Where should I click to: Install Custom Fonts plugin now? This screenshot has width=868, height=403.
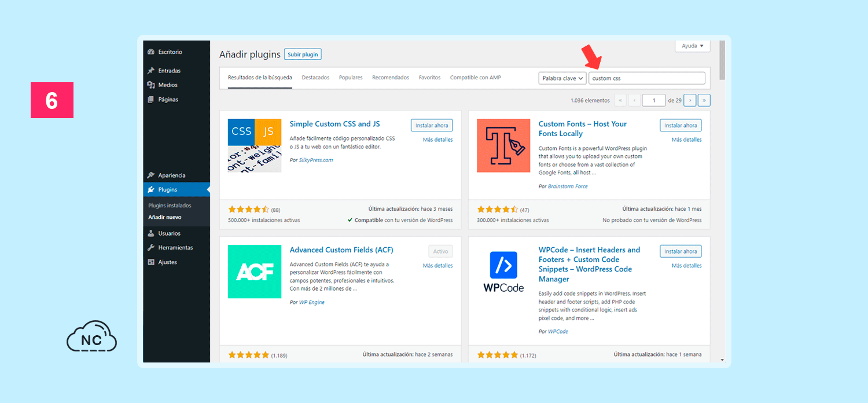(x=681, y=125)
